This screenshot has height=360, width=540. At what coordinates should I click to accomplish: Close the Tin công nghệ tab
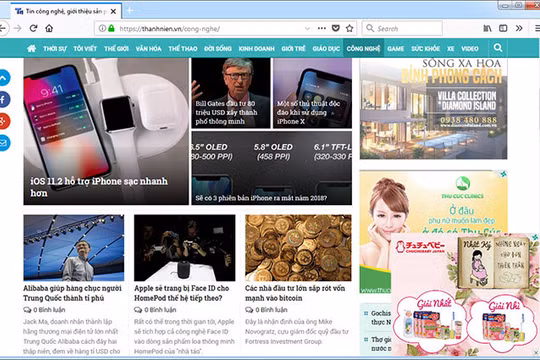(113, 12)
